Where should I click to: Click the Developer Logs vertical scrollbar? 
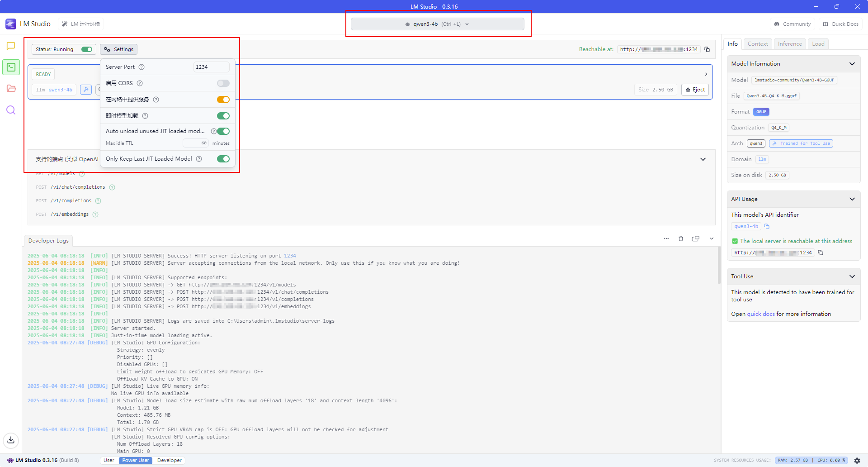719,265
